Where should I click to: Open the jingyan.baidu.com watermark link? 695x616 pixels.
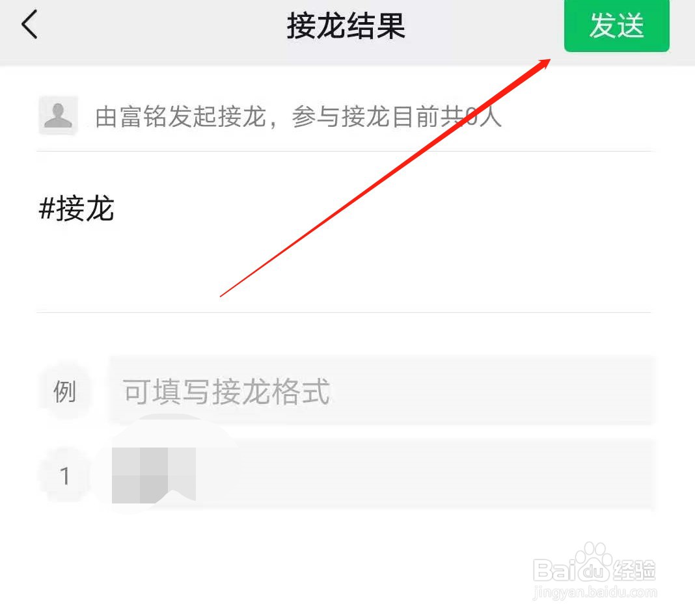coord(595,592)
